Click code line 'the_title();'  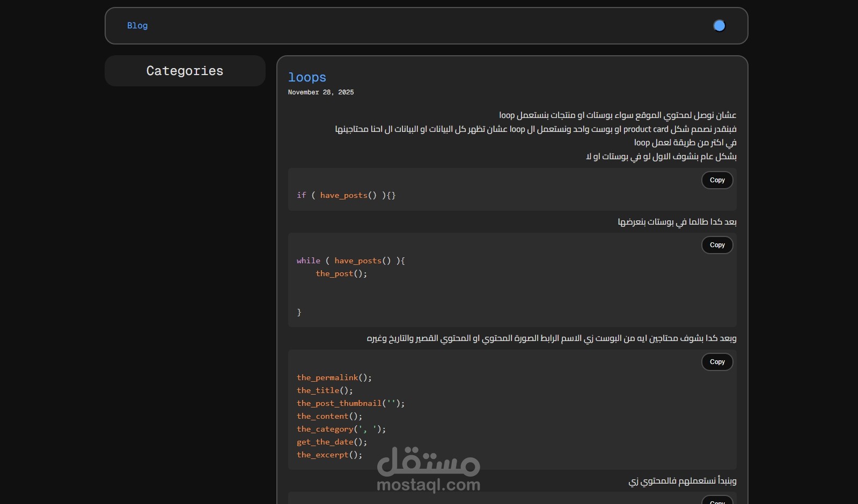pyautogui.click(x=325, y=390)
